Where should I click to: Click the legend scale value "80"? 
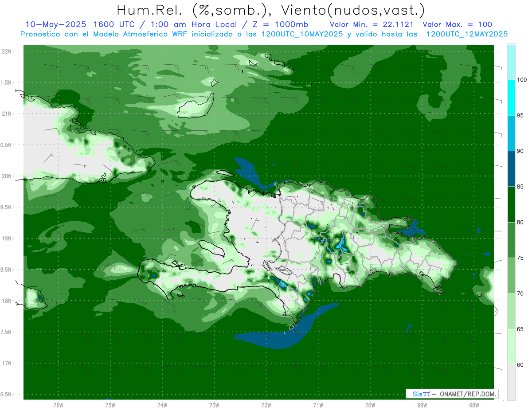[520, 223]
